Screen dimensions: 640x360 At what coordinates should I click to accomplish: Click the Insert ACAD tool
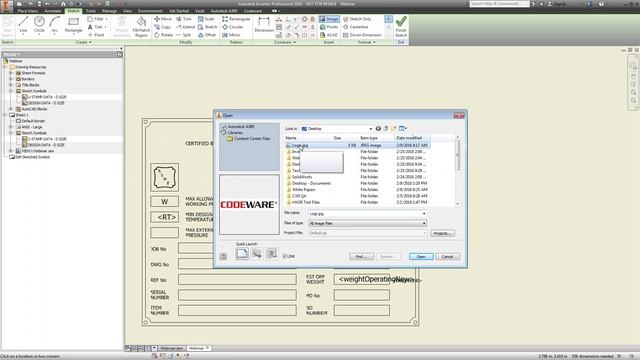[329, 35]
